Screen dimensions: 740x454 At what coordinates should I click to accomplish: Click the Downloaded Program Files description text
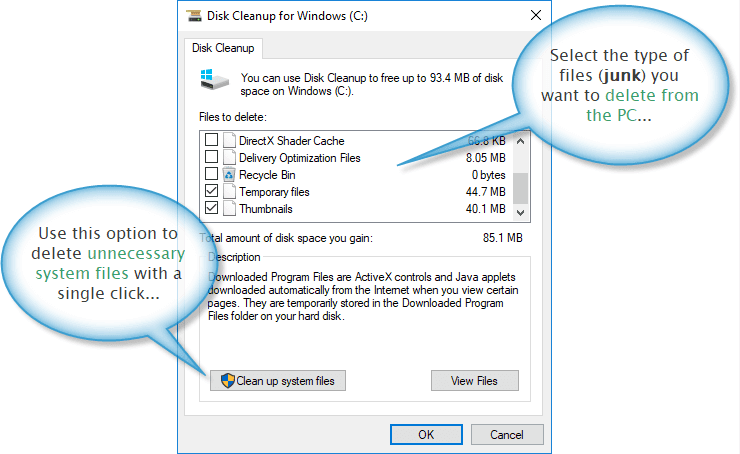363,296
